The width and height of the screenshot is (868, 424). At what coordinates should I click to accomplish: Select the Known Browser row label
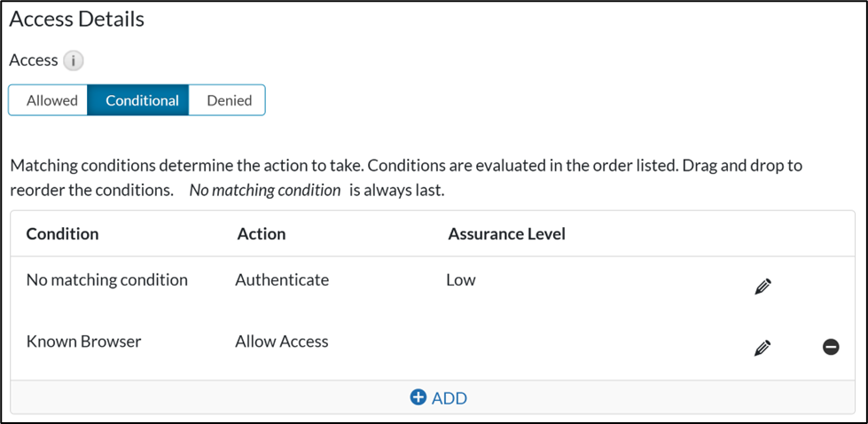point(83,342)
